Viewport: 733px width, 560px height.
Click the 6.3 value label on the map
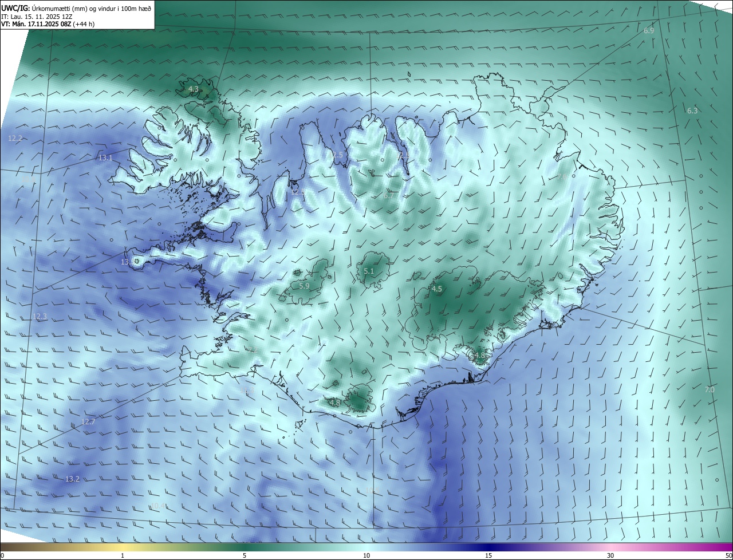[692, 111]
